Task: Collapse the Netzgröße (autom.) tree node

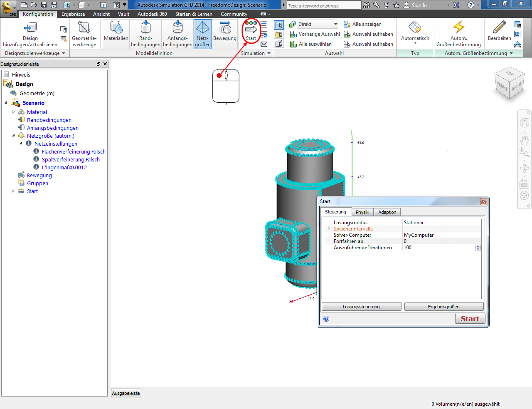Action: pyautogui.click(x=13, y=136)
